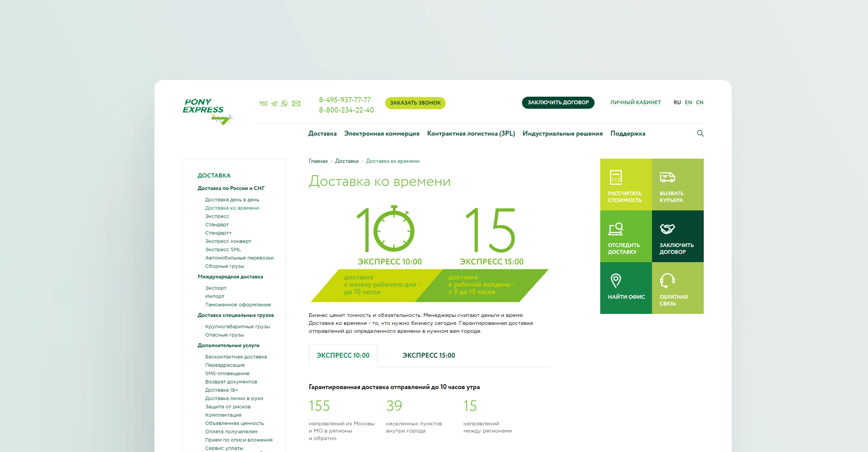Open the feedback headset tile
The image size is (868, 452).
pos(677,288)
